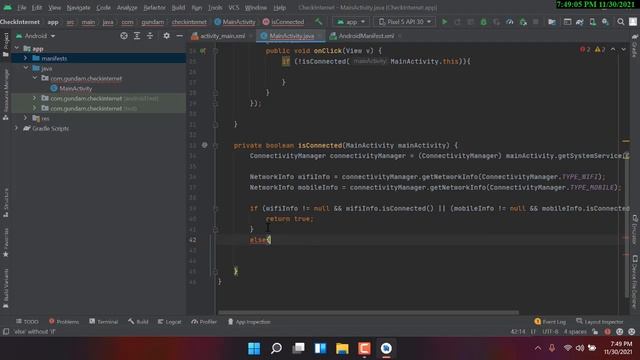This screenshot has width=640, height=360.
Task: Open Windows Start button on taskbar
Action: click(x=254, y=348)
